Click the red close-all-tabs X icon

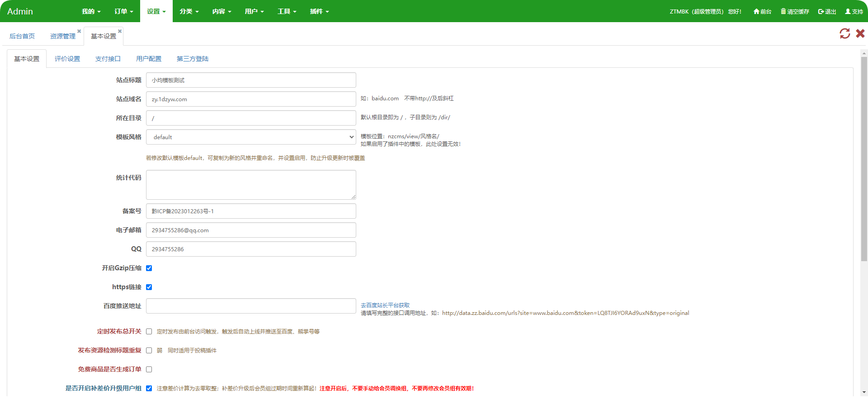[x=860, y=33]
